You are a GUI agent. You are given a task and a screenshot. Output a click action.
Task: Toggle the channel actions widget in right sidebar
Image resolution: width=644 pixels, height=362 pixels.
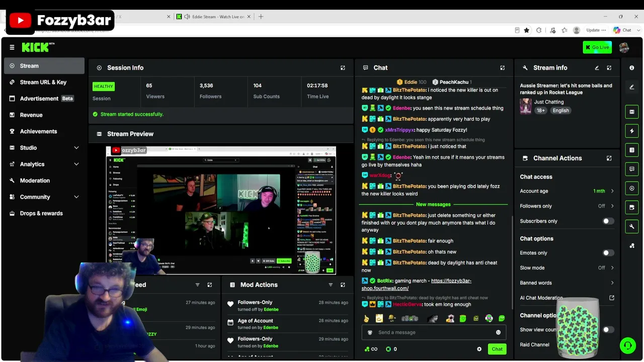632,207
